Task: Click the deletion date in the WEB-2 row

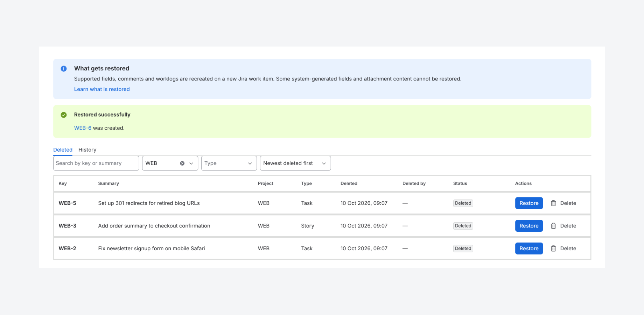Action: point(364,248)
